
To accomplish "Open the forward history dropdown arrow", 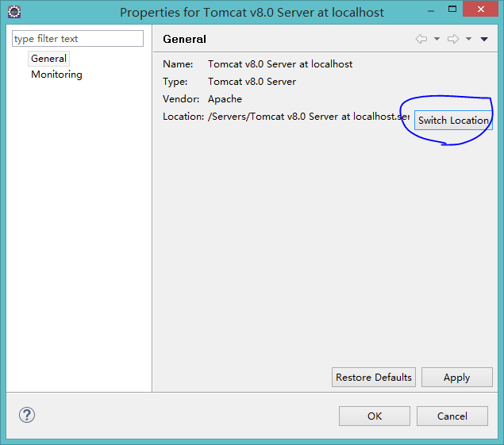I will pyautogui.click(x=468, y=39).
